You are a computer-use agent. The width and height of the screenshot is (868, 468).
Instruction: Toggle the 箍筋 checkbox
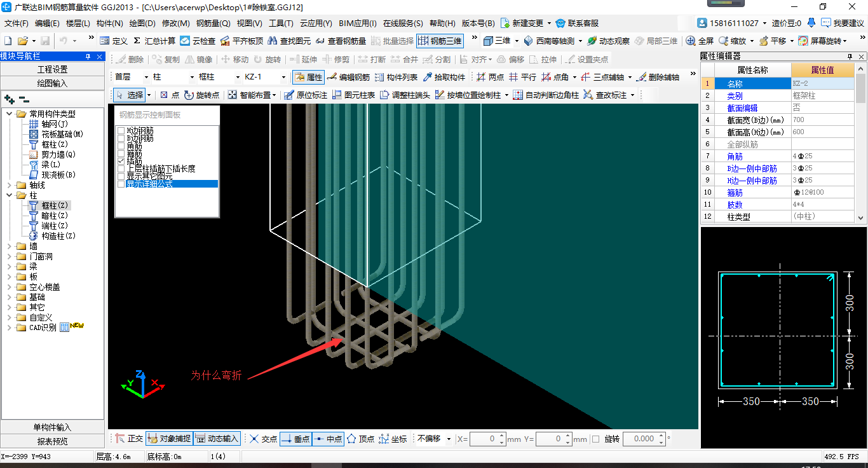121,155
